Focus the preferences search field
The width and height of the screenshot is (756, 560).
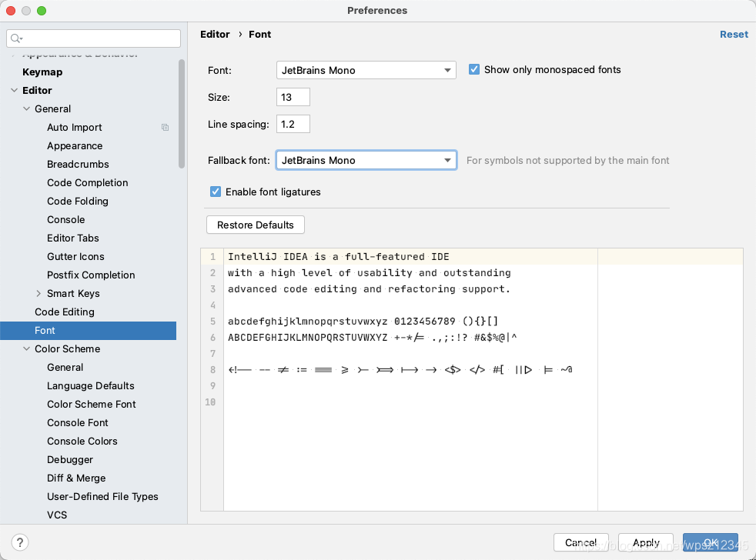[93, 38]
